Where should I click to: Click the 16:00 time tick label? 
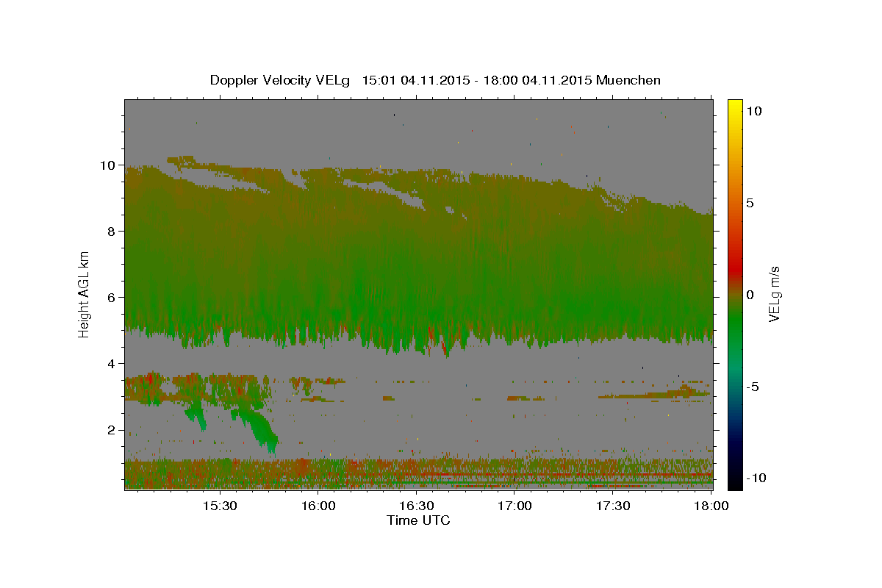click(x=318, y=506)
